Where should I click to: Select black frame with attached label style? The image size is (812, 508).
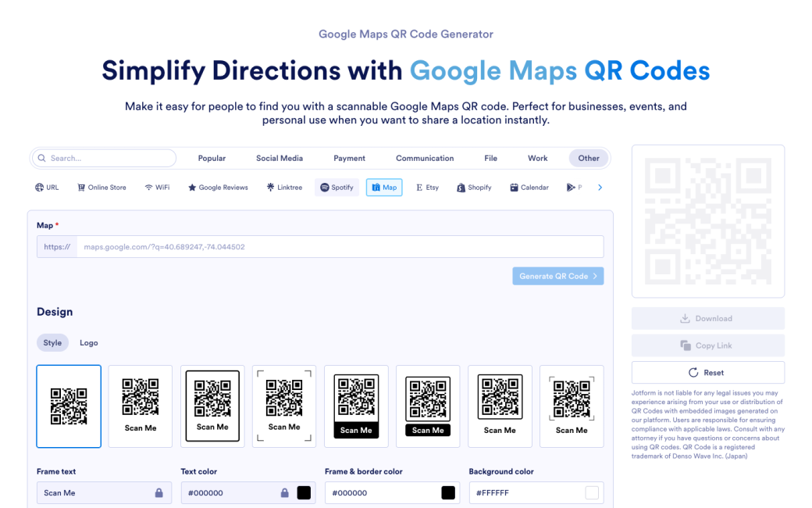(356, 406)
